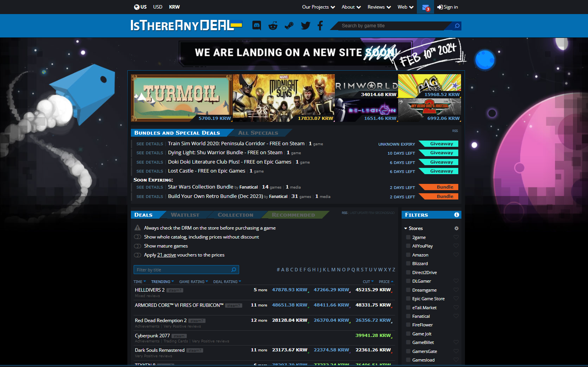Viewport: 588px width, 367px height.
Task: Open the notifications mail icon
Action: (425, 7)
